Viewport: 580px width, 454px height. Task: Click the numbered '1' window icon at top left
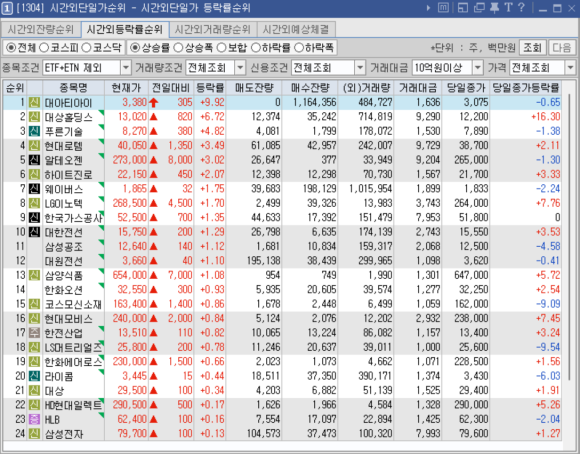coord(7,9)
